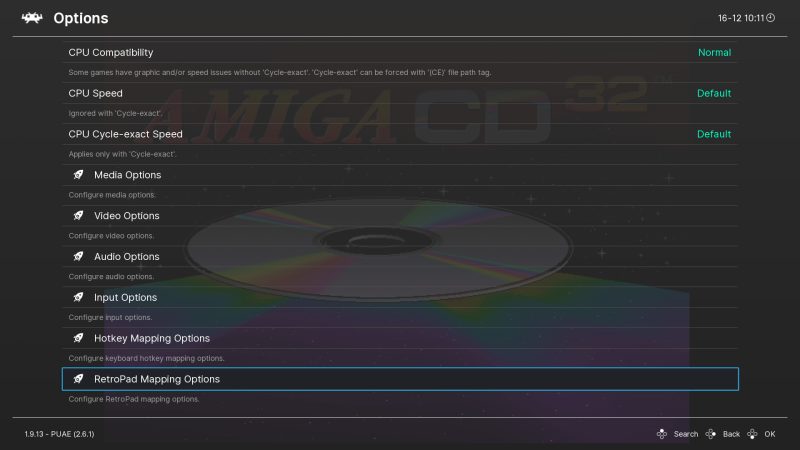Image resolution: width=800 pixels, height=450 pixels.
Task: Click the version text 1.9.13 - PUAE (2.6.1)
Action: click(x=59, y=434)
